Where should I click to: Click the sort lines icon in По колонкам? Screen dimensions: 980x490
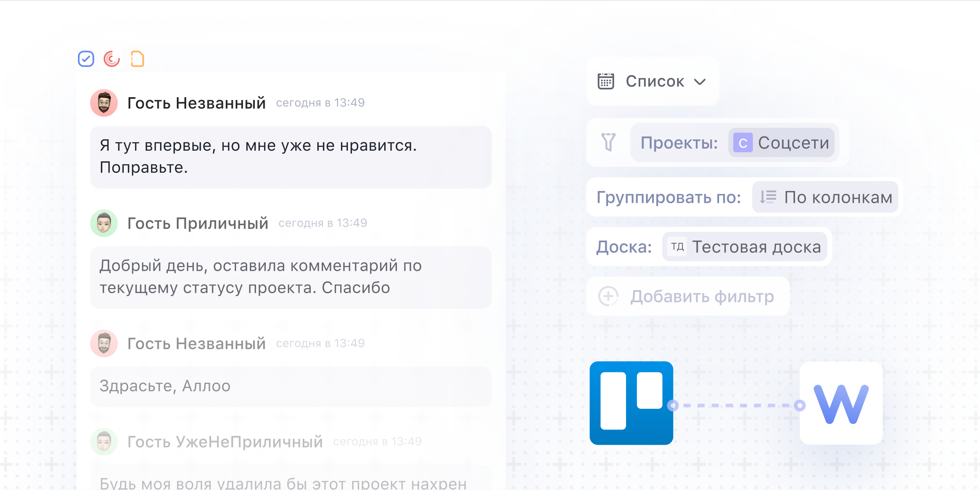pyautogui.click(x=768, y=197)
